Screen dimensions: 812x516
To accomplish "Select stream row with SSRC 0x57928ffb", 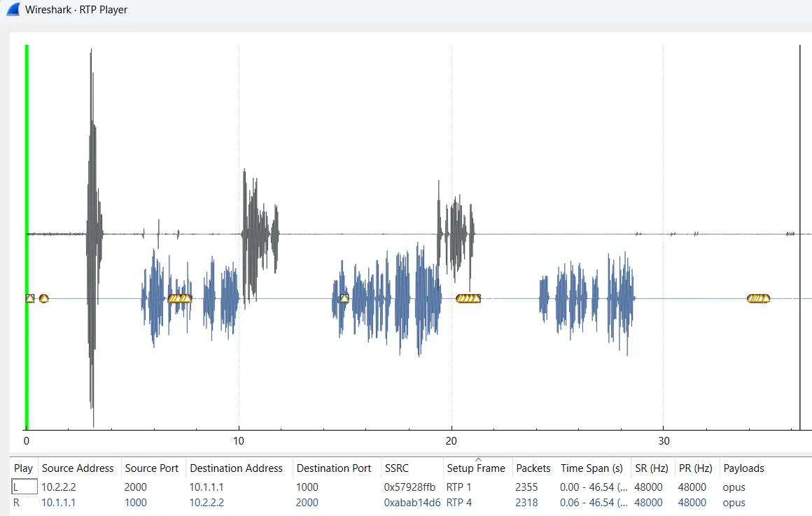I will point(409,487).
